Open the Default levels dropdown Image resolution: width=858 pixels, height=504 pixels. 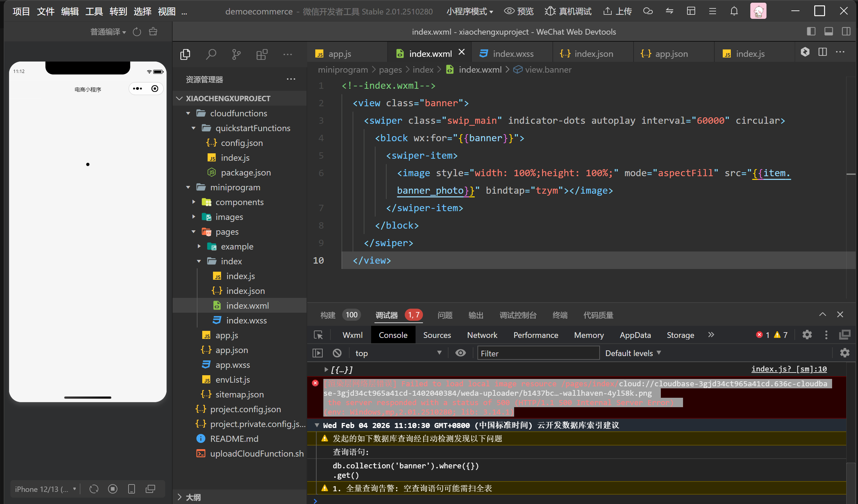633,353
